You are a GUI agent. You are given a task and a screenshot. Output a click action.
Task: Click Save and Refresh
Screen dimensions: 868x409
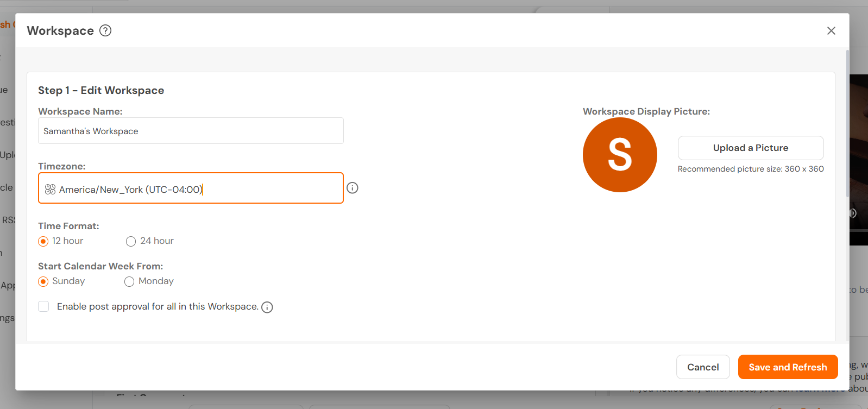tap(788, 367)
